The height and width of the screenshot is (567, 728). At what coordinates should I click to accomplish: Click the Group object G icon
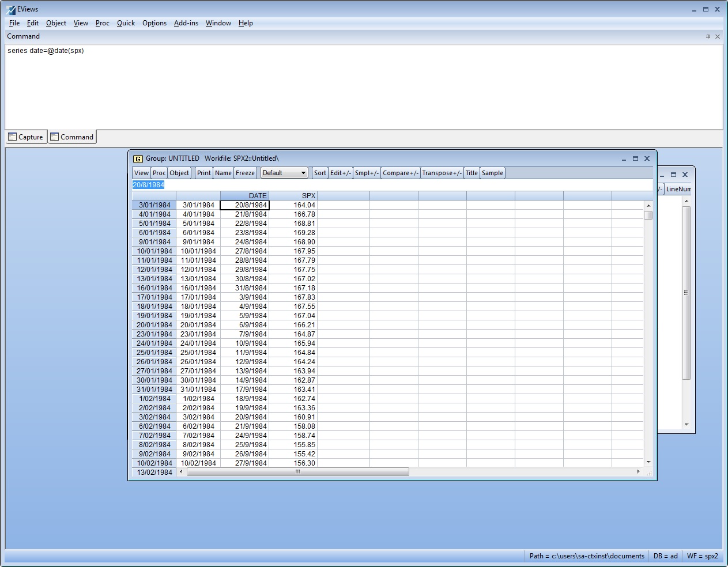138,158
